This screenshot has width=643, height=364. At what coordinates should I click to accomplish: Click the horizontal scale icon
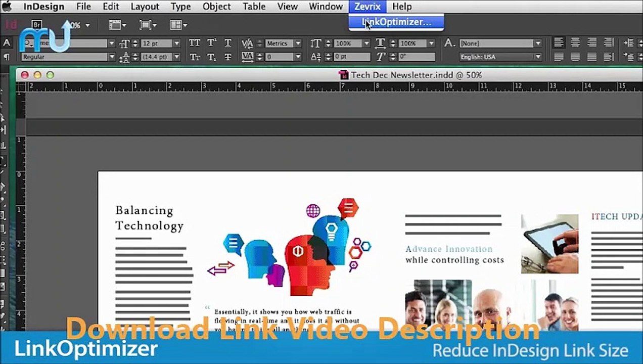(381, 43)
